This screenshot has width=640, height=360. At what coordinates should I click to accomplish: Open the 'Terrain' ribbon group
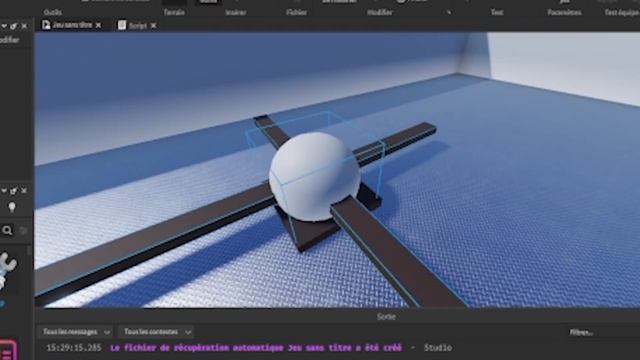click(x=174, y=12)
